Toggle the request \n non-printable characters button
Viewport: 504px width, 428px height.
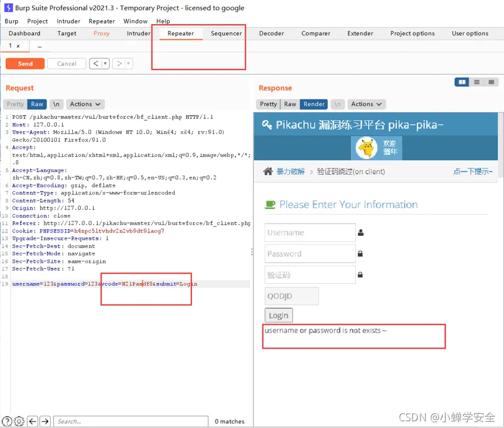coord(56,104)
